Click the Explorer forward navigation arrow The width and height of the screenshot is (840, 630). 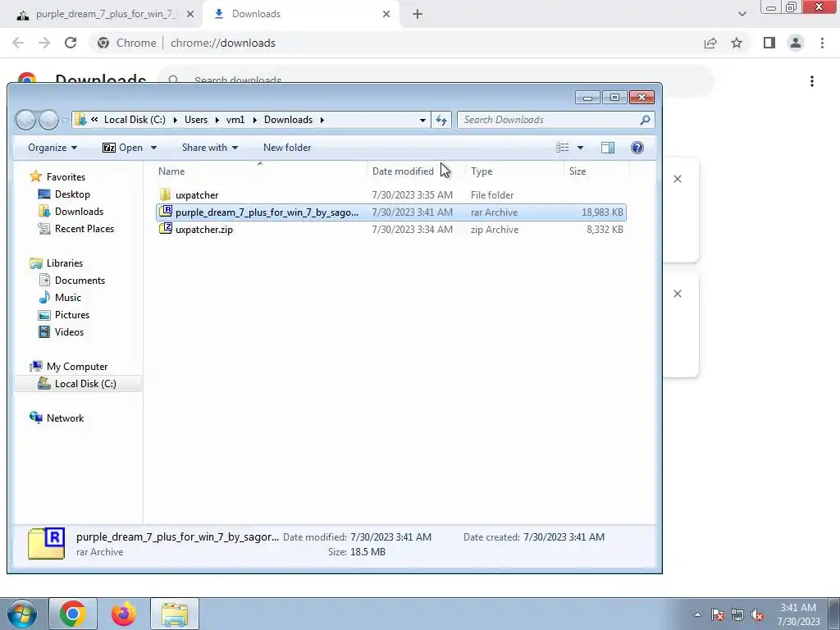point(48,120)
